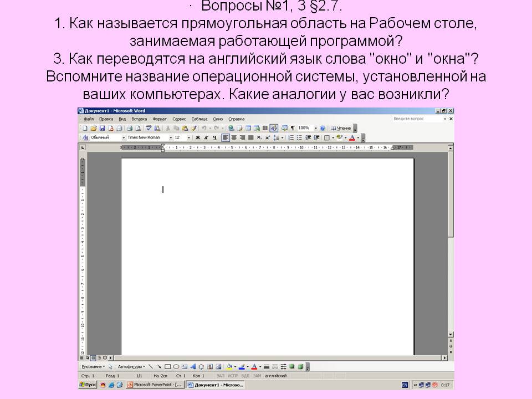532x399 pixels.
Task: Click the Insert Hyperlink icon
Action: tap(231, 128)
